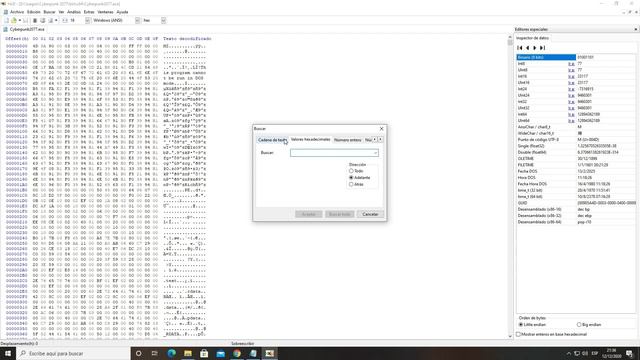Select the Binario (8 bits) inspector row
The height and width of the screenshot is (360, 640).
pyautogui.click(x=576, y=57)
